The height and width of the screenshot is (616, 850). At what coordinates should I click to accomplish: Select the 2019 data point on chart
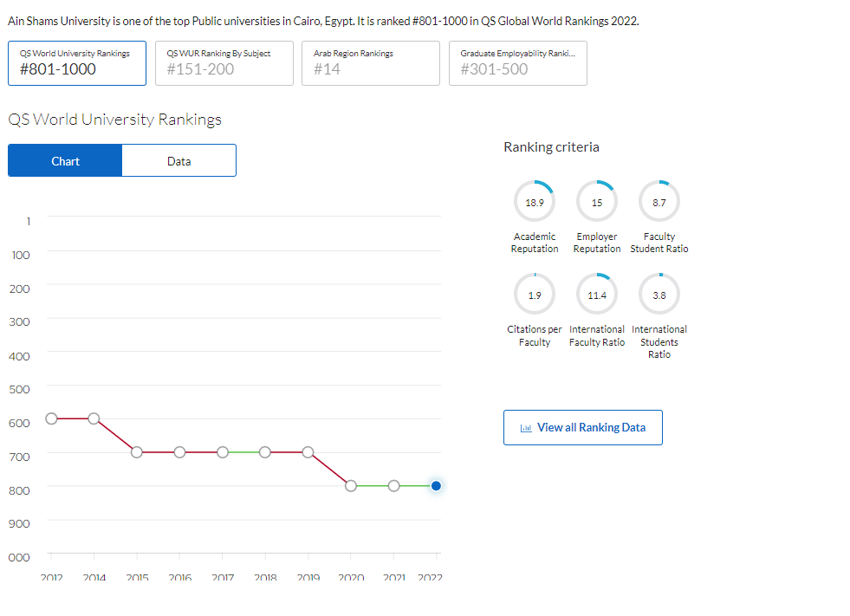click(308, 452)
